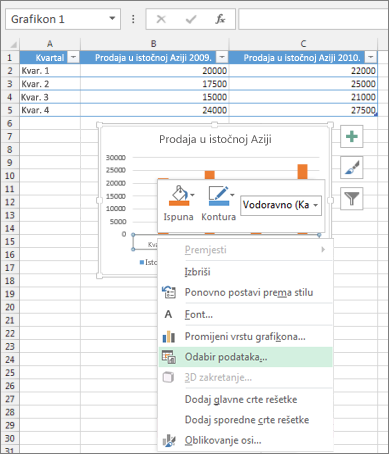
Task: Click the chart title Prodaja u istočnoj Aziji
Action: coord(215,139)
